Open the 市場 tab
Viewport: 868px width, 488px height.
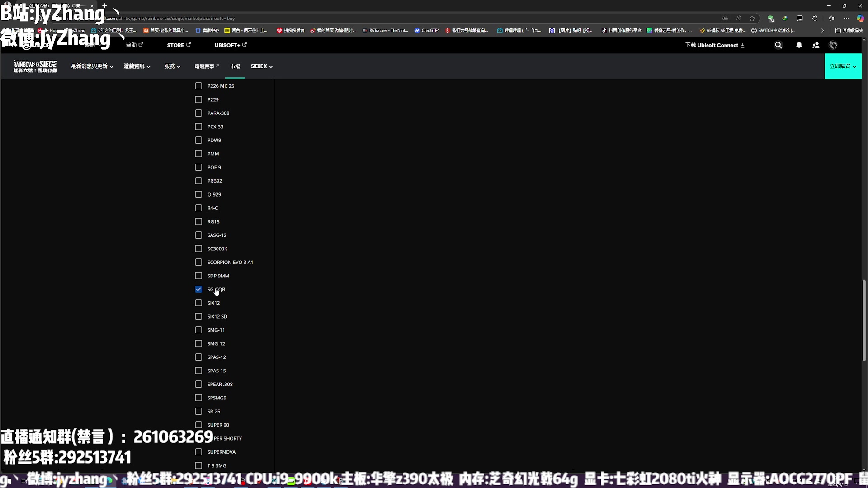pyautogui.click(x=235, y=66)
